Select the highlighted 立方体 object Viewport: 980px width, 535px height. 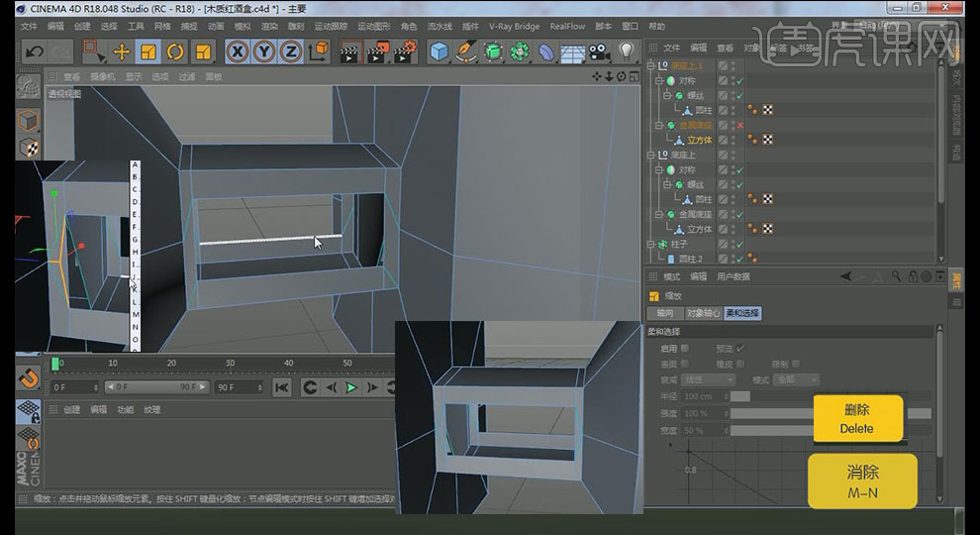[x=700, y=140]
